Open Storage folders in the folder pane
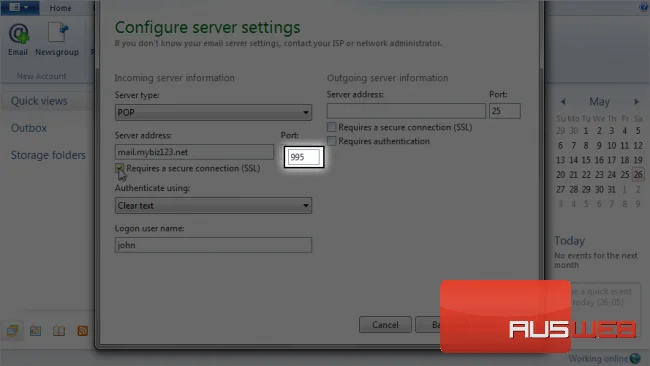Screen dimensions: 650x366 coord(48,155)
